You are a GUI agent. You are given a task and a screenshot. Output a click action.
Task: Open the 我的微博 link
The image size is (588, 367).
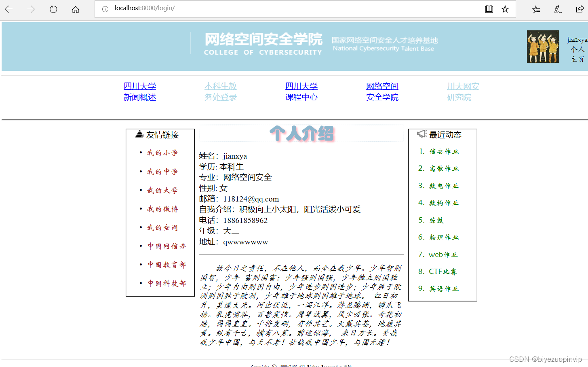(162, 209)
